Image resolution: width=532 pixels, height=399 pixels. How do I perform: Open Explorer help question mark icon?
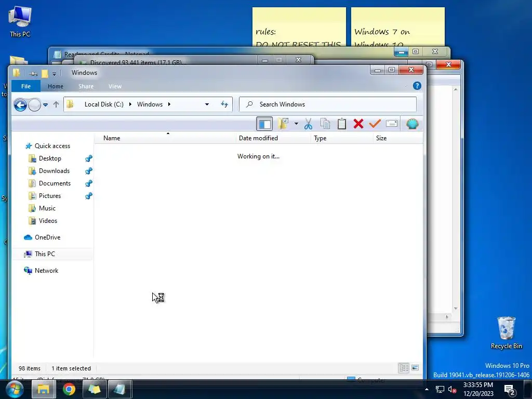(x=417, y=86)
